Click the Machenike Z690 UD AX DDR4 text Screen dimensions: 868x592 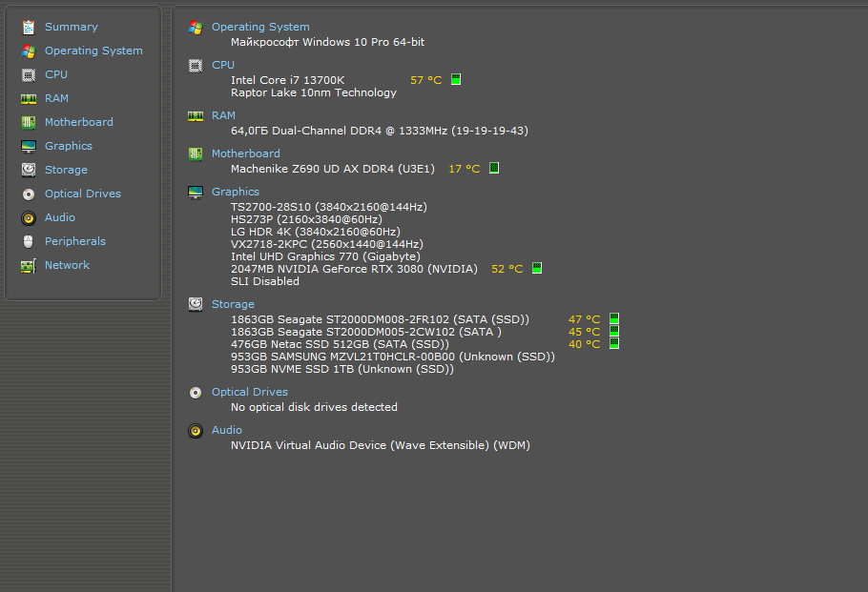point(333,169)
